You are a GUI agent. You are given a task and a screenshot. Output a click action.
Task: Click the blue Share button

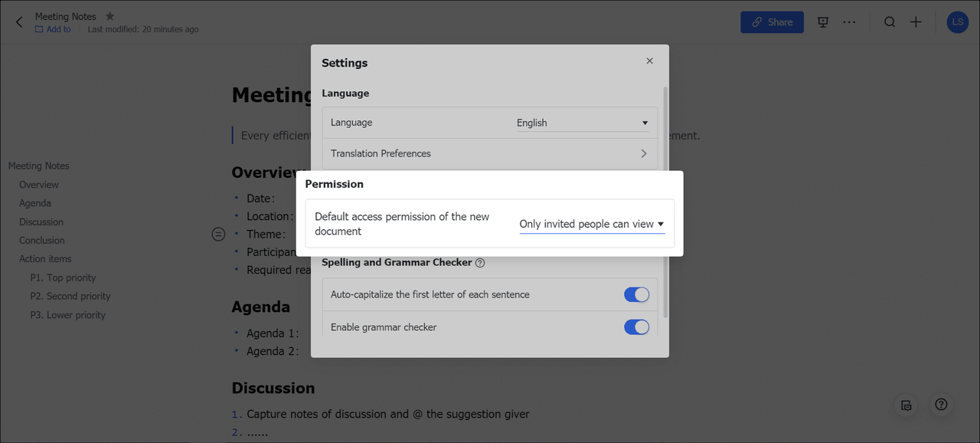pos(772,22)
